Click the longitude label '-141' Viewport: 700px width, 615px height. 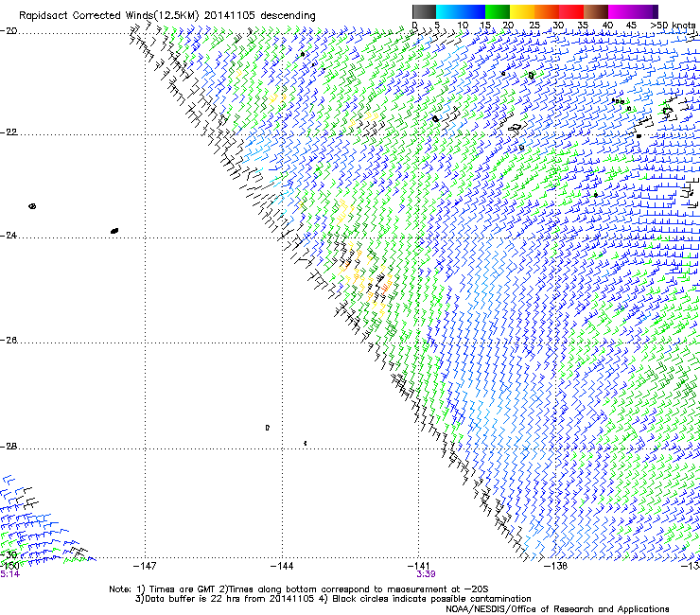click(x=418, y=567)
